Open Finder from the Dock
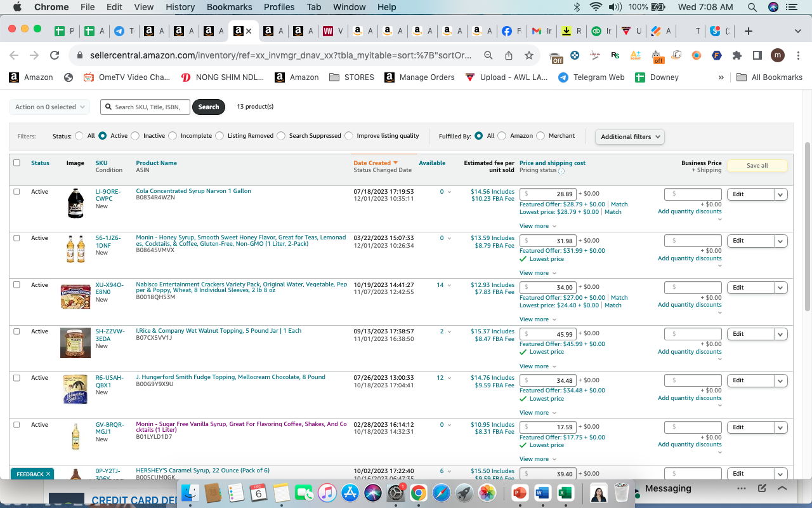The width and height of the screenshot is (812, 508). pos(191,493)
